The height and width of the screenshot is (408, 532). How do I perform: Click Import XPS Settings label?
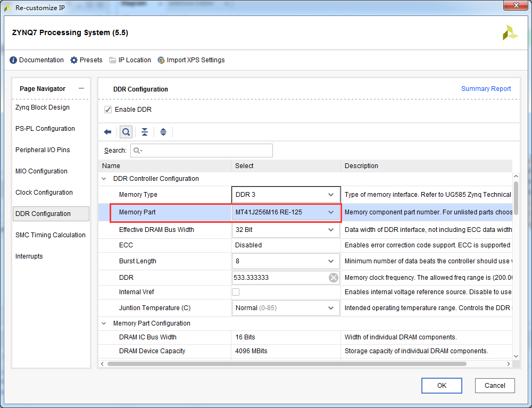click(x=196, y=60)
